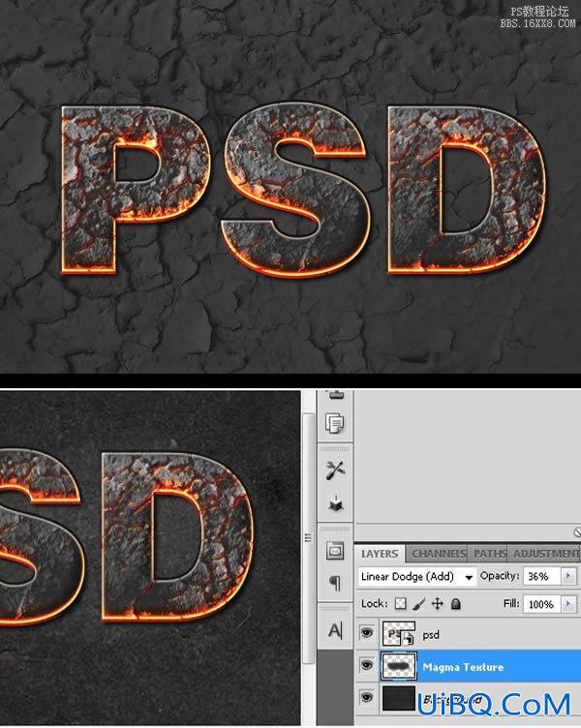Switch to the Channels tab
The width and height of the screenshot is (581, 728).
coord(439,554)
